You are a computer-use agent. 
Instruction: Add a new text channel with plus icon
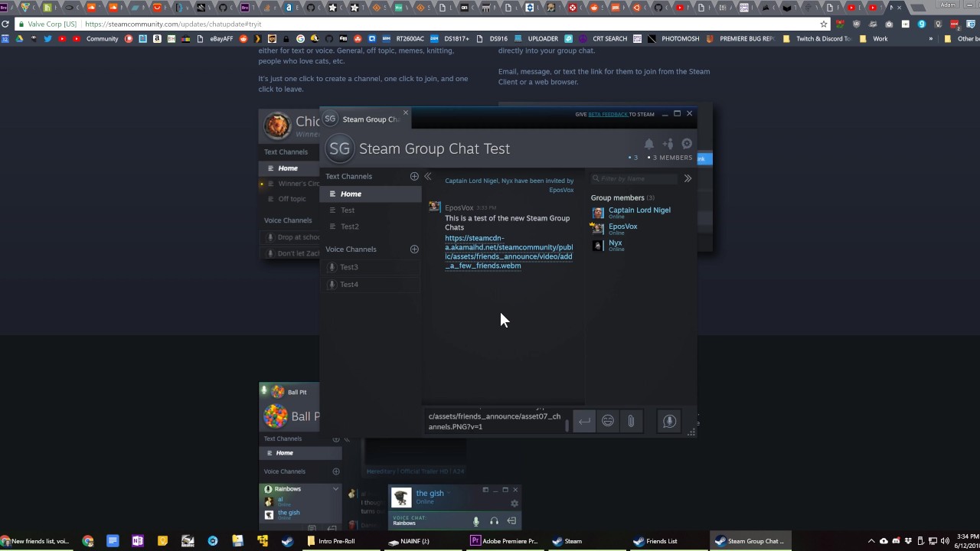[x=414, y=176]
